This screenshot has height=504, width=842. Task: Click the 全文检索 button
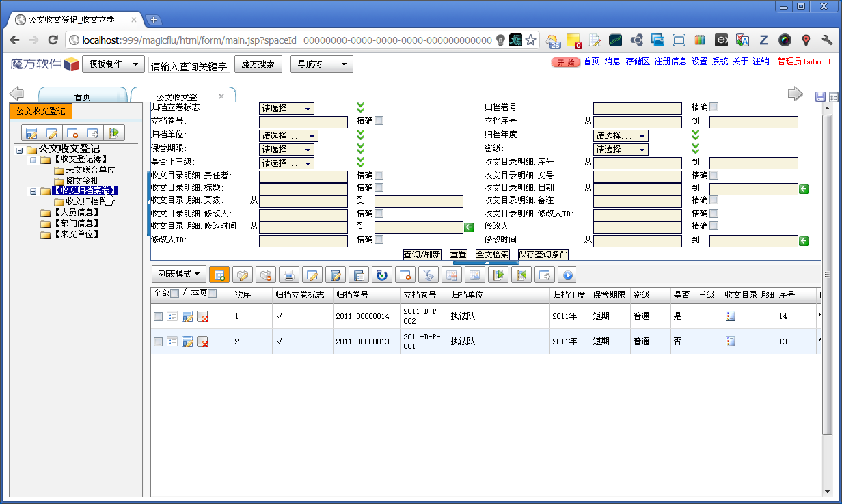pos(492,254)
